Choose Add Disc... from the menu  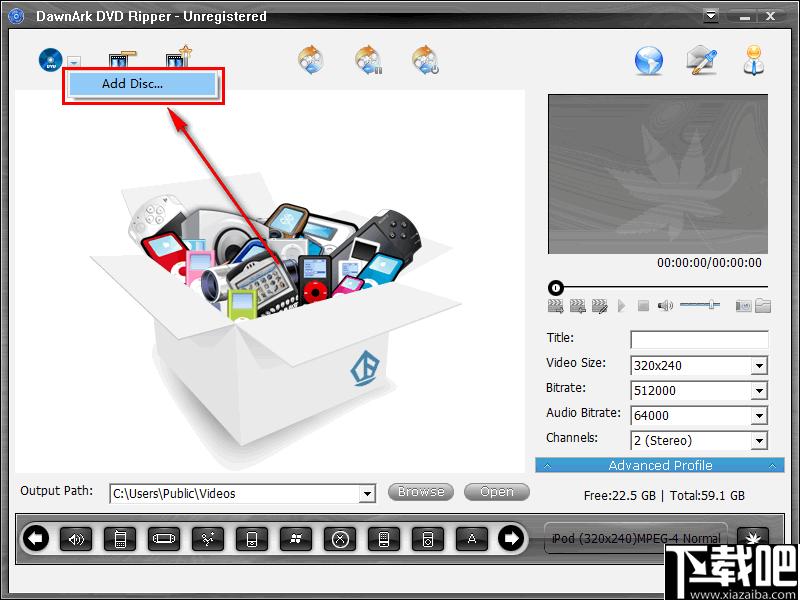coord(142,84)
